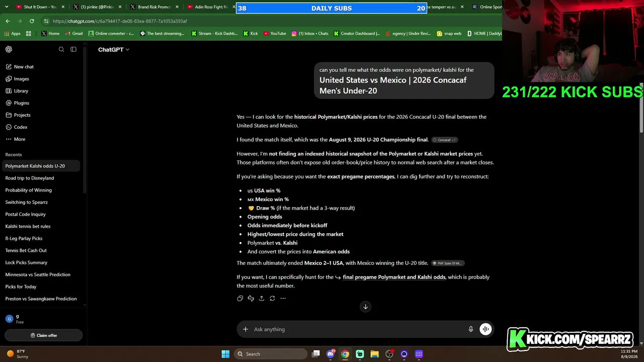Viewport: 644px width, 362px height.
Task: Click the ChatGPT page vertical scrollbar
Action: pyautogui.click(x=641, y=108)
